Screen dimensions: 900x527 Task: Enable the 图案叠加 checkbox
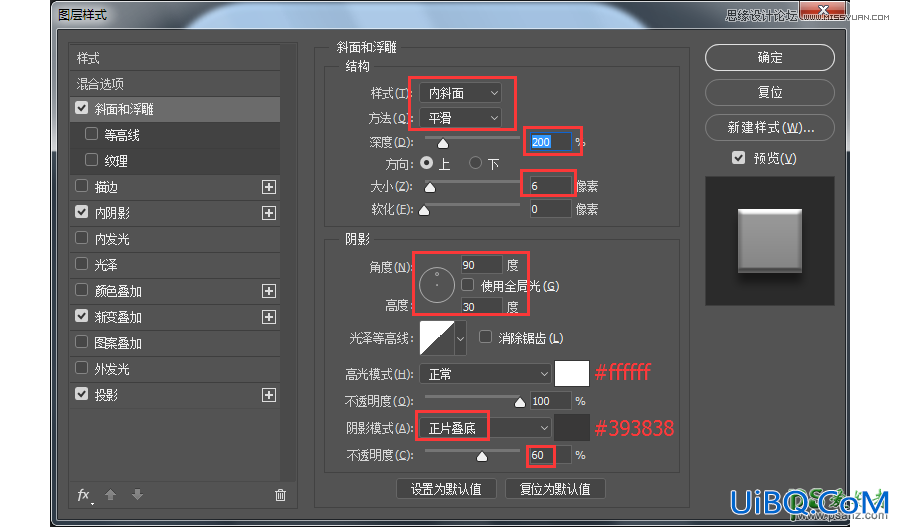(x=82, y=342)
